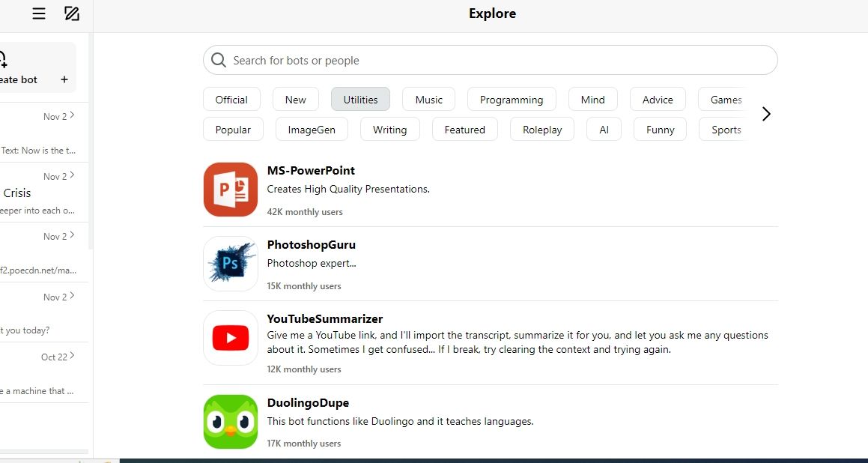This screenshot has width=868, height=463.
Task: Click the YouTubeSummarizer play-button avatar
Action: [x=230, y=338]
